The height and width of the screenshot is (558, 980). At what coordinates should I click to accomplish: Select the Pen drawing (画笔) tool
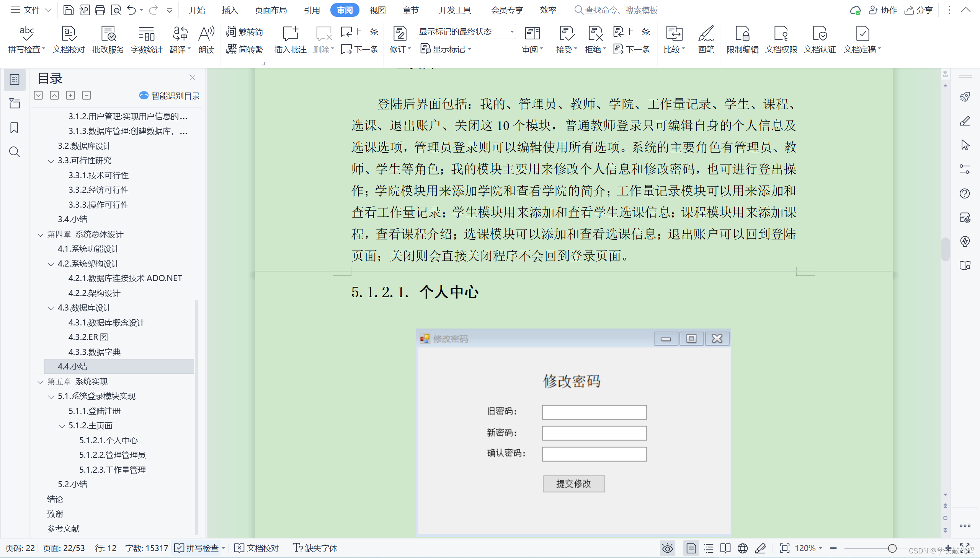706,39
